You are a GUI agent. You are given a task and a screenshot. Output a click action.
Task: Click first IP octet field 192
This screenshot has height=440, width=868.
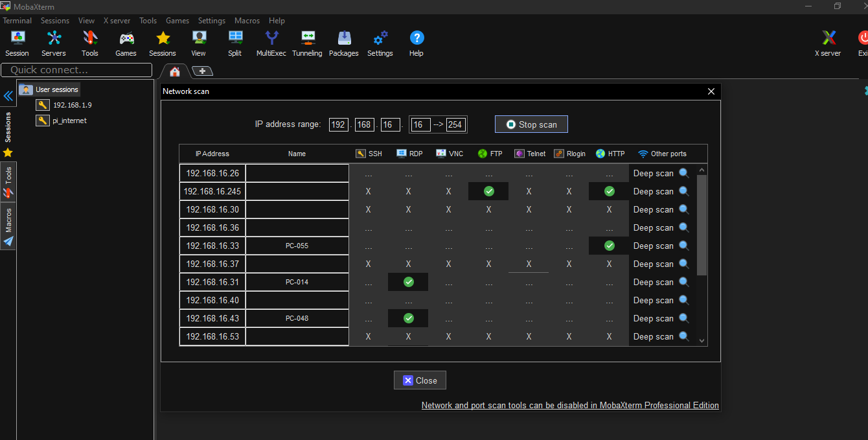(337, 124)
